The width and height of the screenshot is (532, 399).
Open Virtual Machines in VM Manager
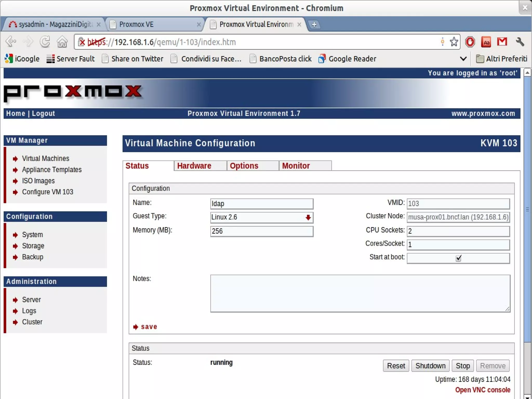click(x=45, y=158)
